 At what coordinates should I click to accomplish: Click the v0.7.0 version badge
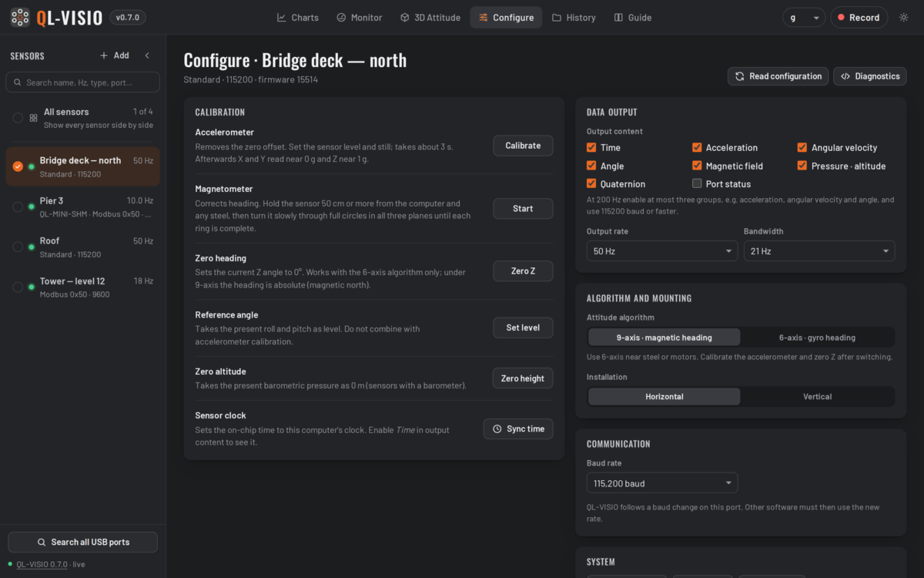(128, 18)
